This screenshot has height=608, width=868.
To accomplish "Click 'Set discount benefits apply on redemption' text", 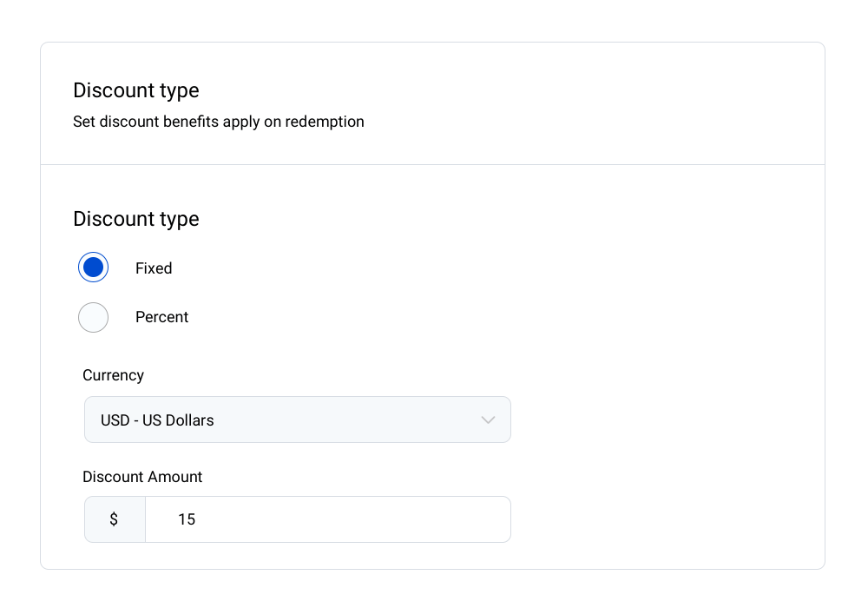I will coord(219,122).
